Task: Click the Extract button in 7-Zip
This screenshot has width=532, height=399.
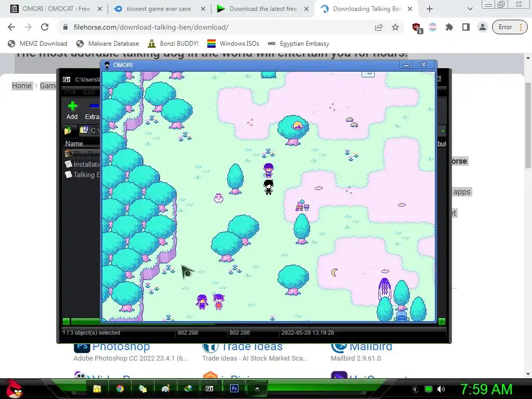Action: tap(92, 111)
